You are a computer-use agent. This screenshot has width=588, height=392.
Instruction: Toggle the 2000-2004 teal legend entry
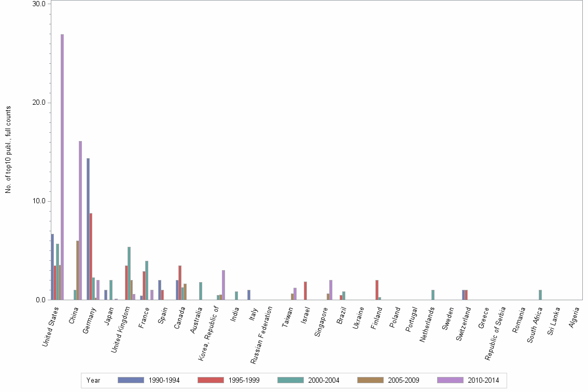[x=291, y=380]
